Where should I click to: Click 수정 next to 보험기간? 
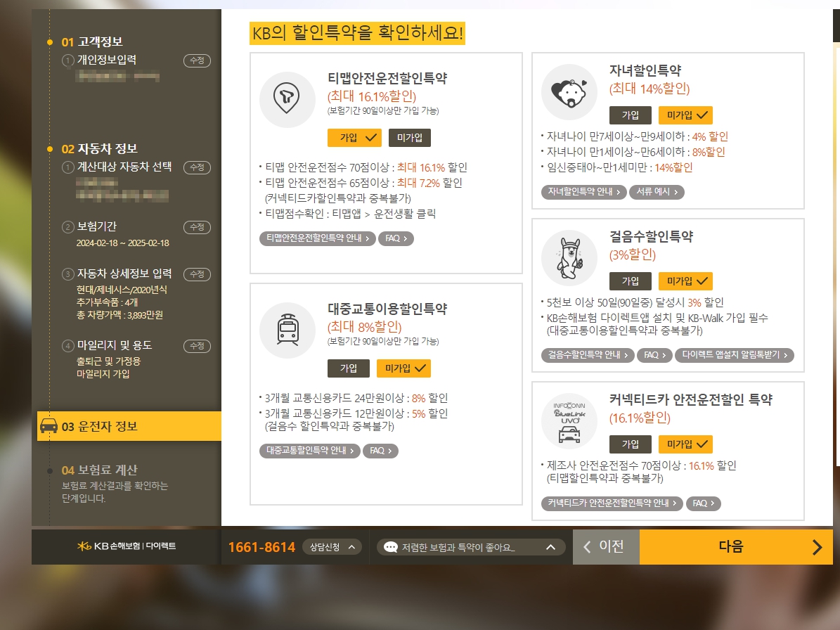pos(197,227)
